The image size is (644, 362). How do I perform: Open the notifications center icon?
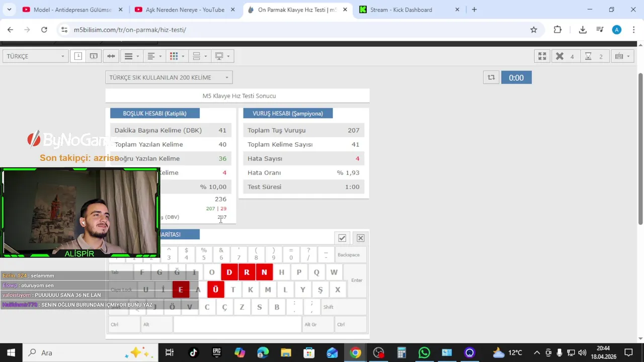point(628,352)
